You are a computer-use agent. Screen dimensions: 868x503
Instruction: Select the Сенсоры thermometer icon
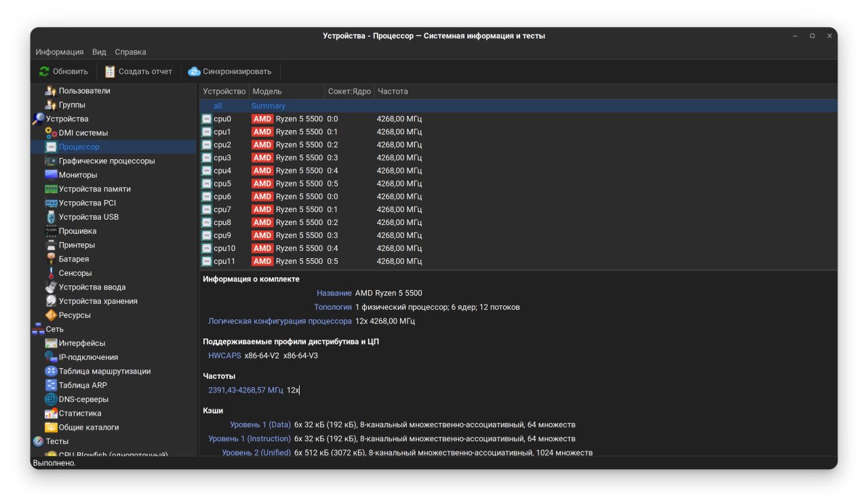pos(51,273)
